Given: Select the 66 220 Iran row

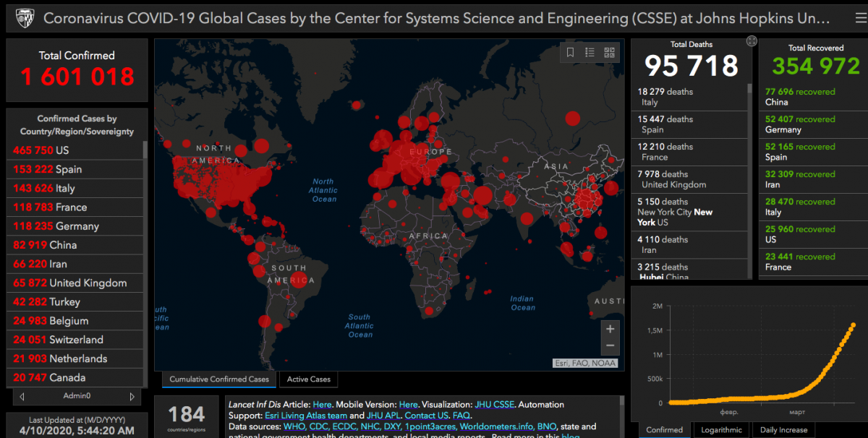Looking at the screenshot, I should point(76,264).
